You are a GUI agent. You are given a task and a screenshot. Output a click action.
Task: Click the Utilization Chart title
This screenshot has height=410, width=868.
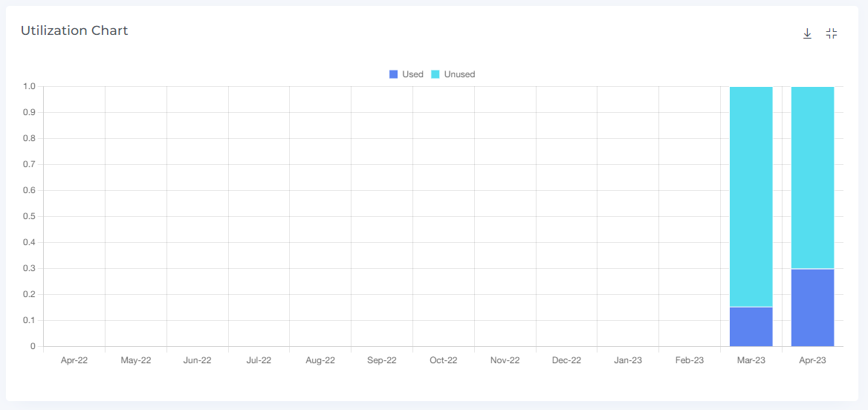pyautogui.click(x=74, y=30)
